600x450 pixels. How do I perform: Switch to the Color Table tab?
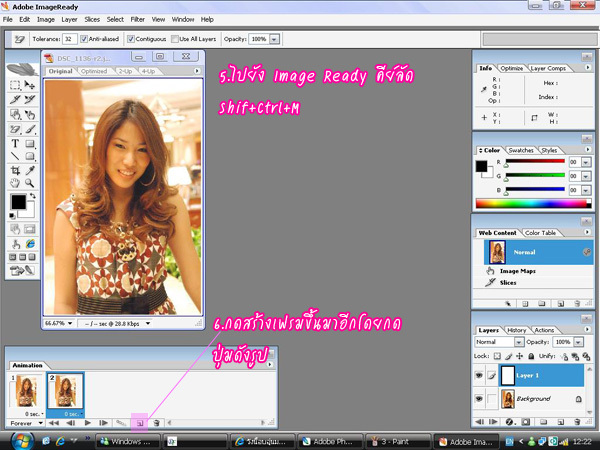[540, 233]
